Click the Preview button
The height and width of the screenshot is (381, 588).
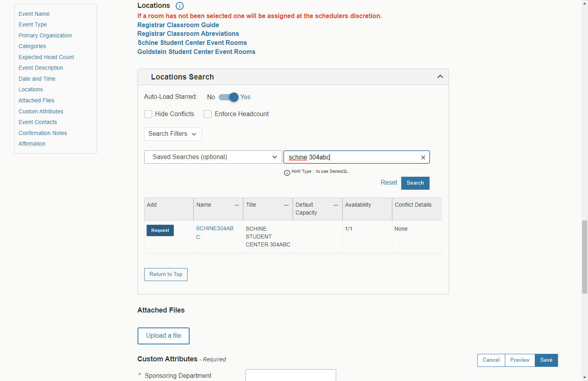(520, 360)
